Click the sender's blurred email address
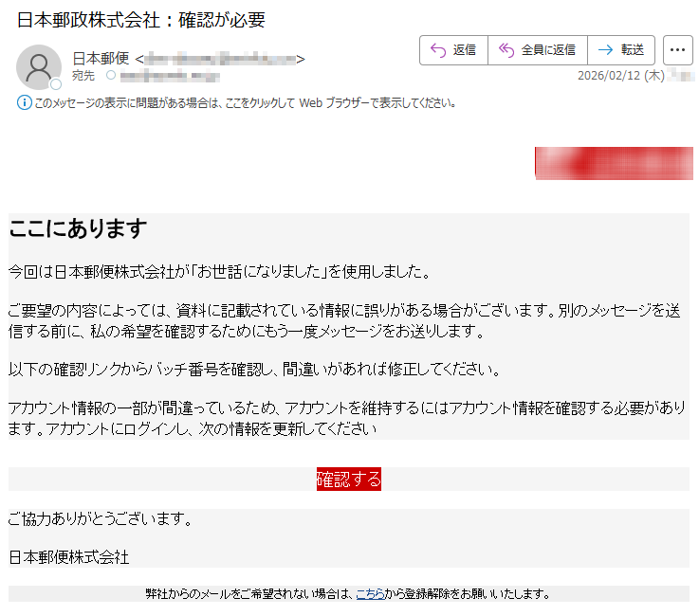This screenshot has height=616, width=699. click(219, 59)
